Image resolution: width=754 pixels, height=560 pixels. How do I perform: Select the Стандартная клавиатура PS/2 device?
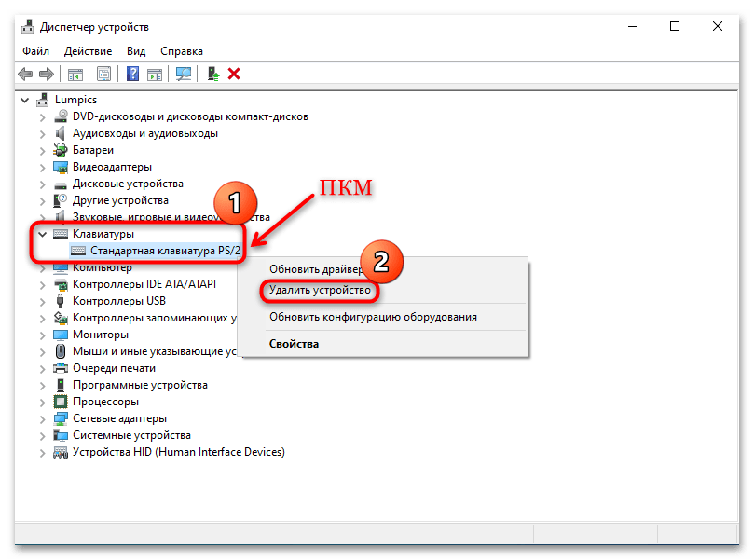click(x=165, y=251)
